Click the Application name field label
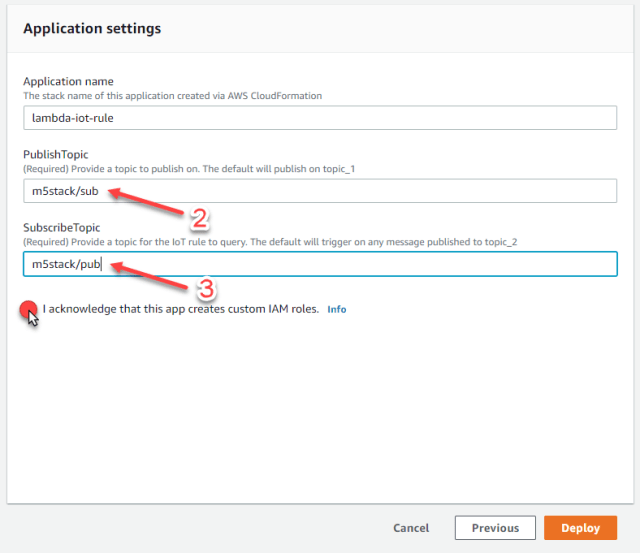 click(x=68, y=81)
